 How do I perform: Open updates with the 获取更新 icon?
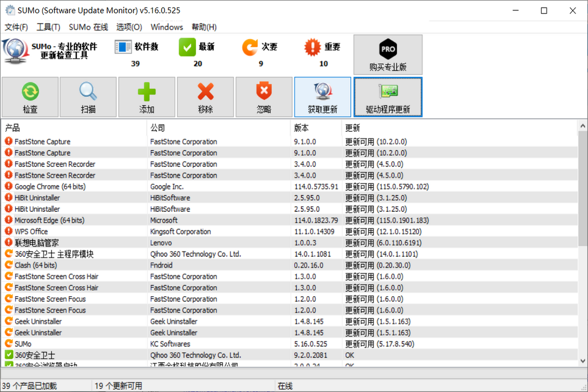coord(322,97)
